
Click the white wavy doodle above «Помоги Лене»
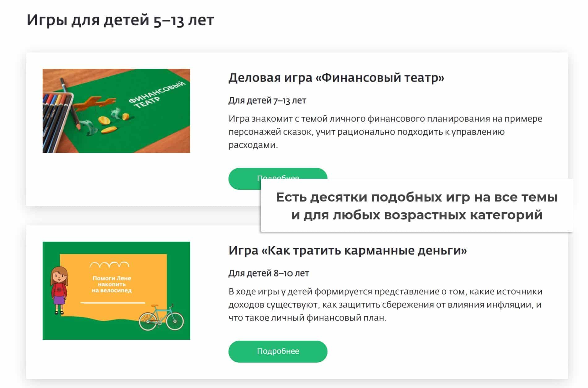point(109,265)
